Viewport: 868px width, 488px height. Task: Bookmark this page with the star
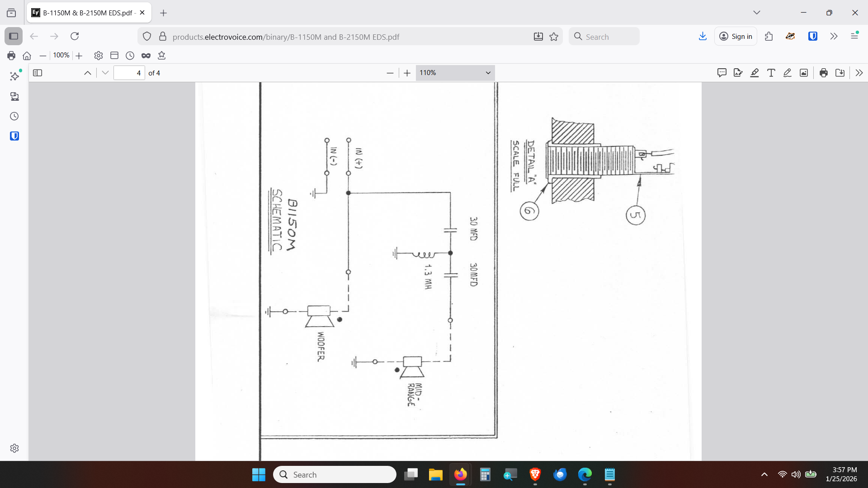pos(554,37)
